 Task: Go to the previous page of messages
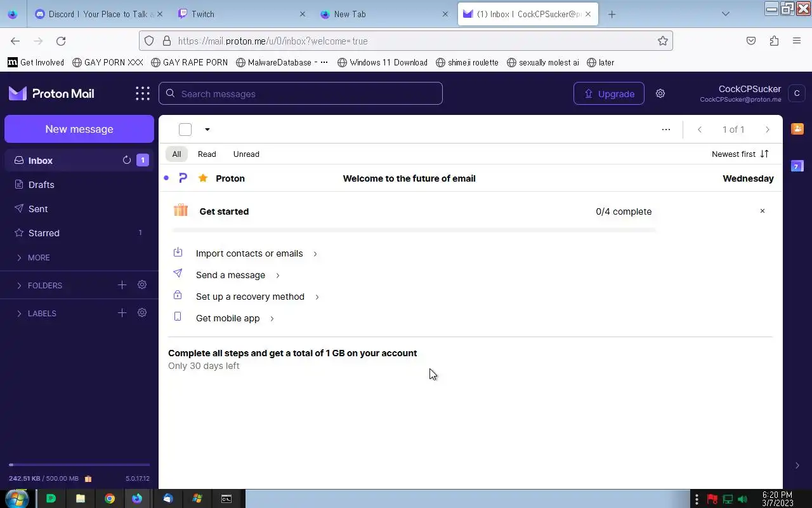tap(700, 130)
